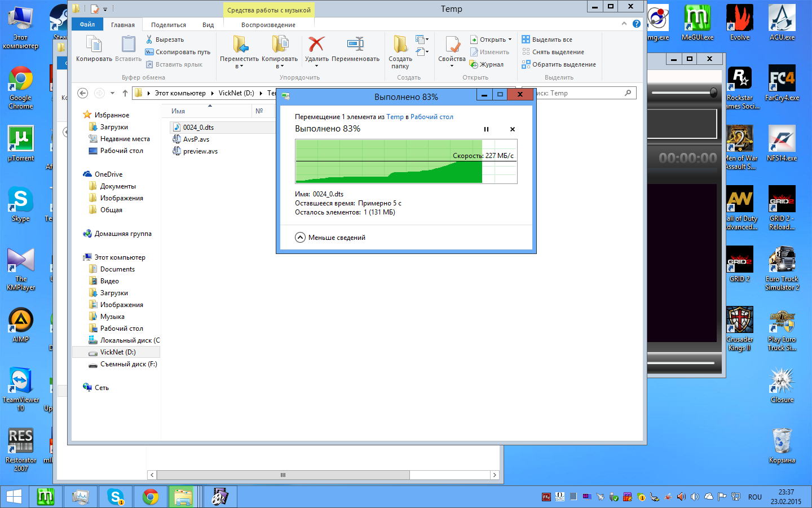Cancel the file transfer with X

[x=513, y=129]
